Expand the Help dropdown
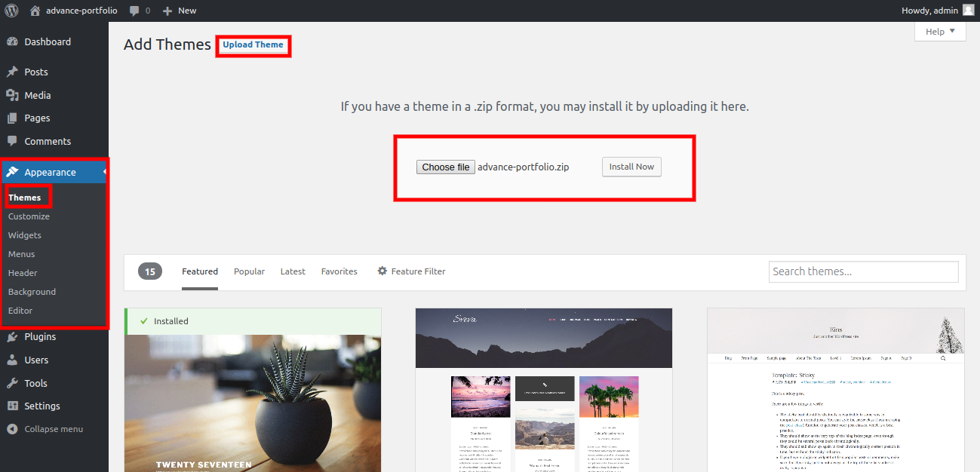 (x=940, y=31)
